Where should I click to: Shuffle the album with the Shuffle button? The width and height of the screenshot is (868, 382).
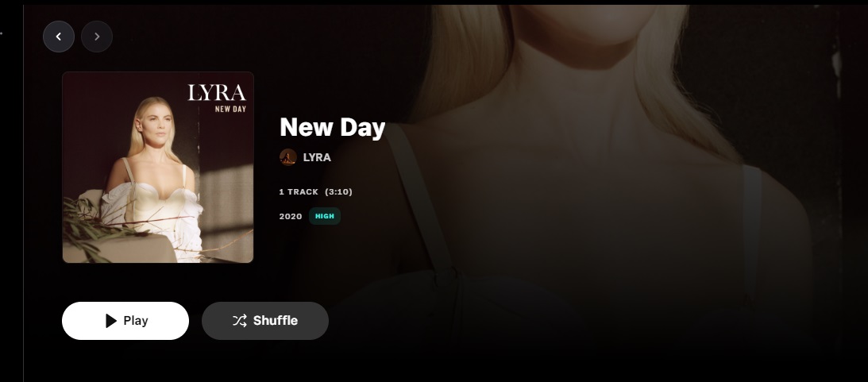click(x=265, y=321)
